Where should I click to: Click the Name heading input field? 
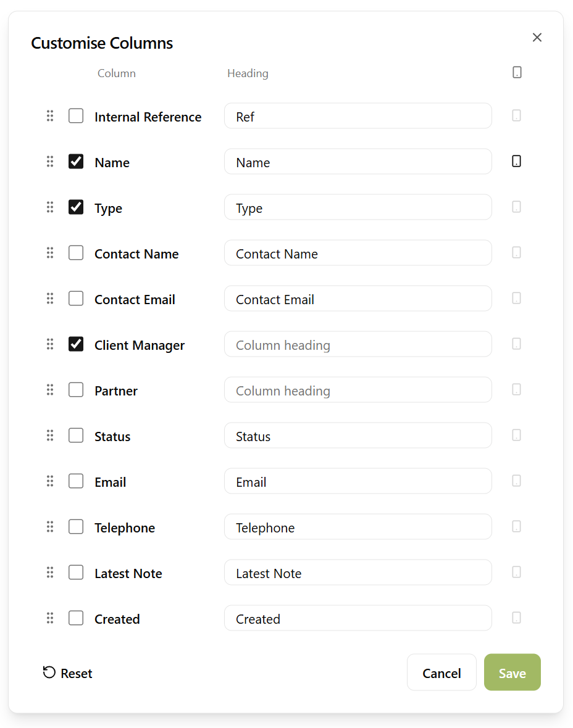tap(358, 162)
